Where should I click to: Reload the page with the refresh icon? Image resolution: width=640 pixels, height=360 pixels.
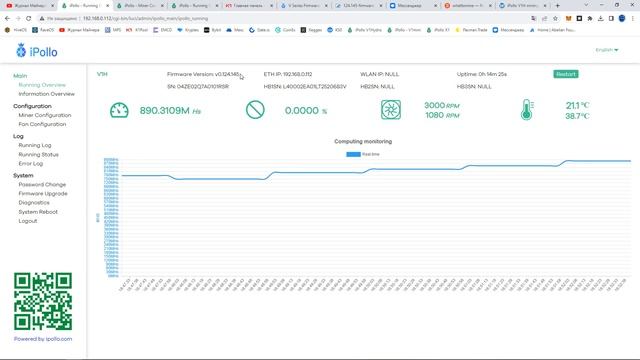[29, 18]
